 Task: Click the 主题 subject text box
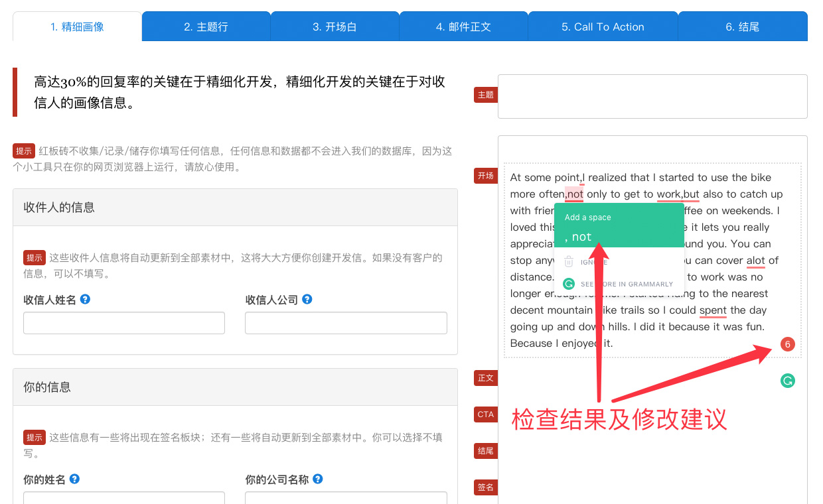(x=652, y=97)
